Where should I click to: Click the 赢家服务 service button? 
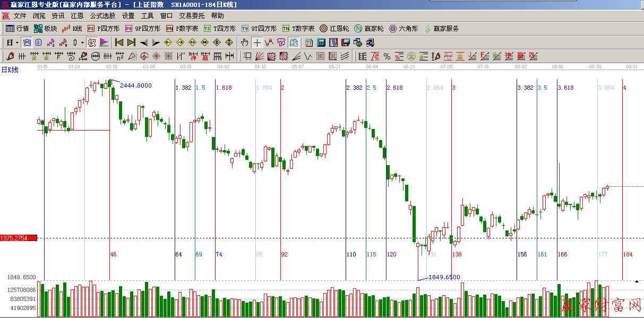click(x=441, y=29)
